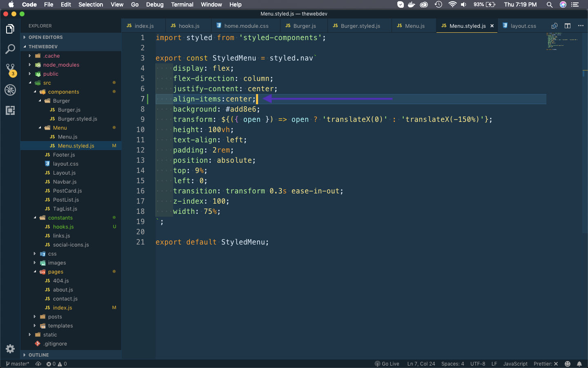Click the Prettier status indicator
The width and height of the screenshot is (588, 368).
tap(546, 364)
